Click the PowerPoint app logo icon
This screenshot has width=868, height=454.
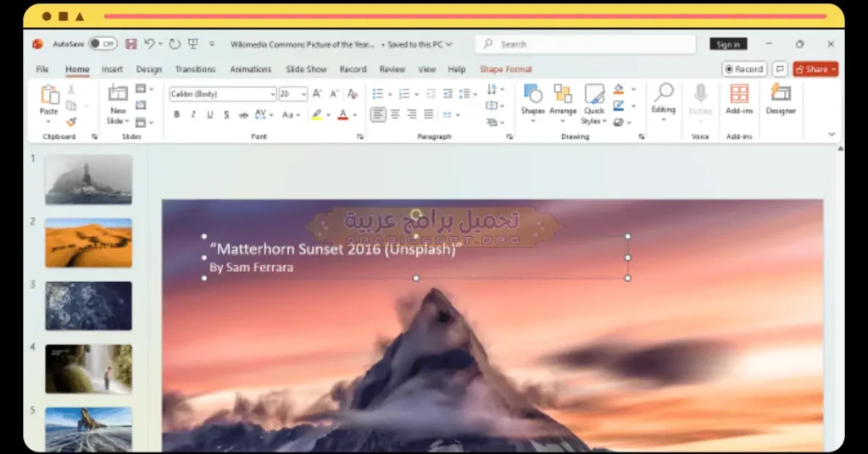coord(37,44)
